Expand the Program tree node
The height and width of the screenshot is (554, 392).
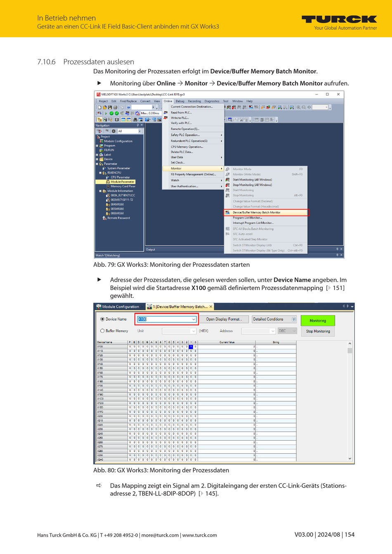click(x=97, y=146)
